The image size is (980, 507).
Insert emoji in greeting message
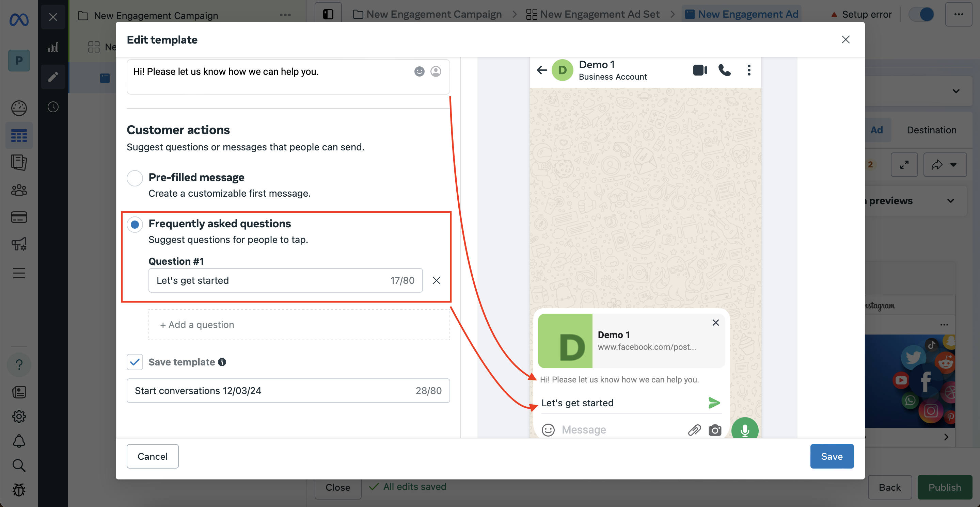[419, 71]
